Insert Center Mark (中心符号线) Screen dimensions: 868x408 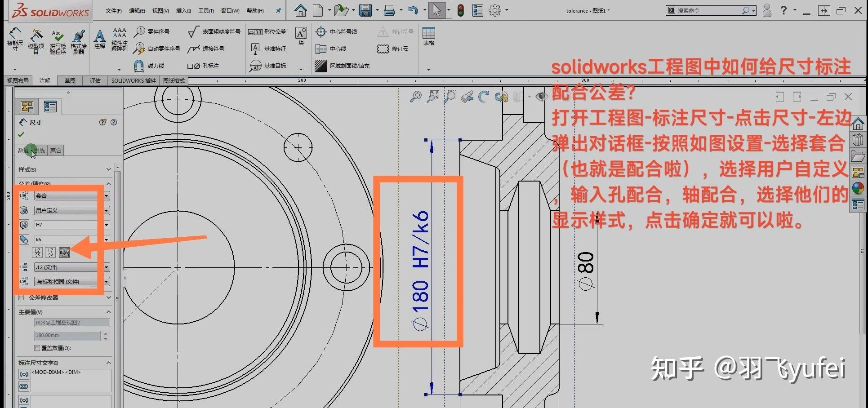click(336, 31)
